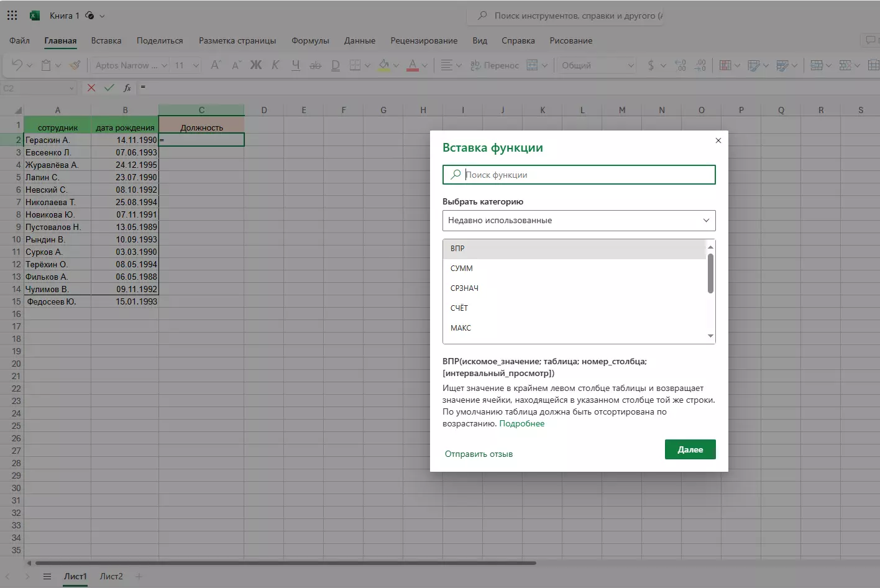This screenshot has width=880, height=588.
Task: Open the Подробнее help link
Action: coord(521,424)
